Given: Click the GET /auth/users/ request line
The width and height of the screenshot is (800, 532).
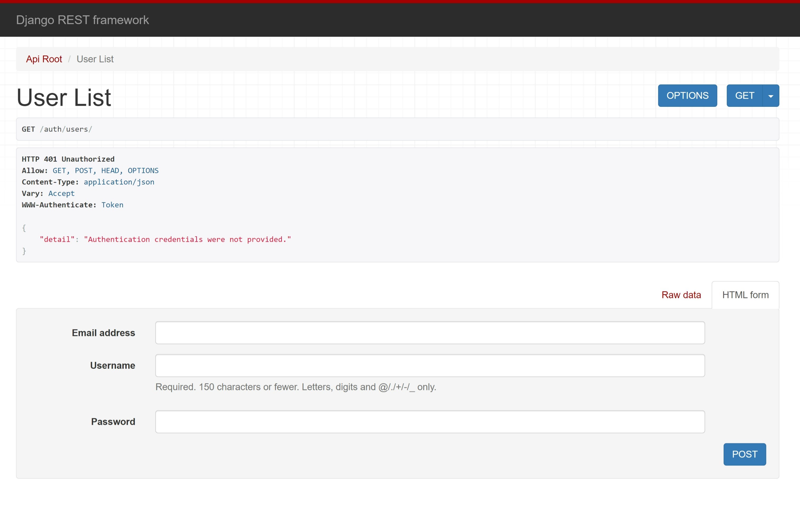Looking at the screenshot, I should [x=57, y=129].
